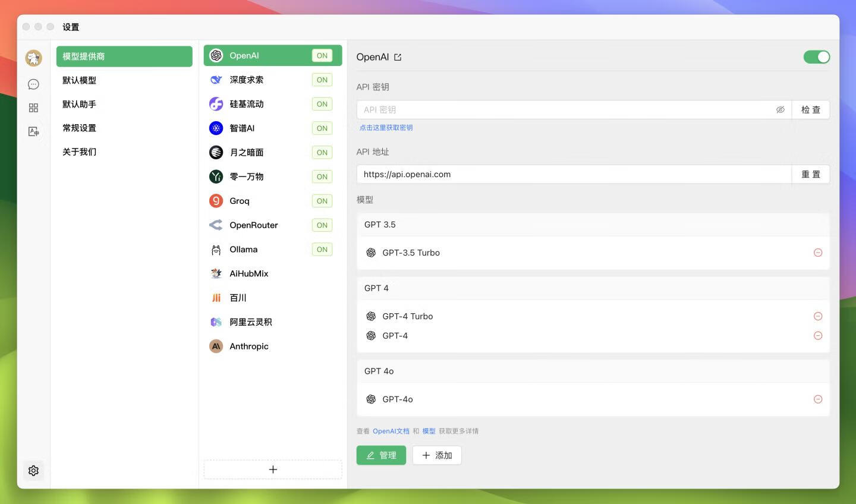Click the GPT 4 group header
The width and height of the screenshot is (856, 504).
coord(593,288)
